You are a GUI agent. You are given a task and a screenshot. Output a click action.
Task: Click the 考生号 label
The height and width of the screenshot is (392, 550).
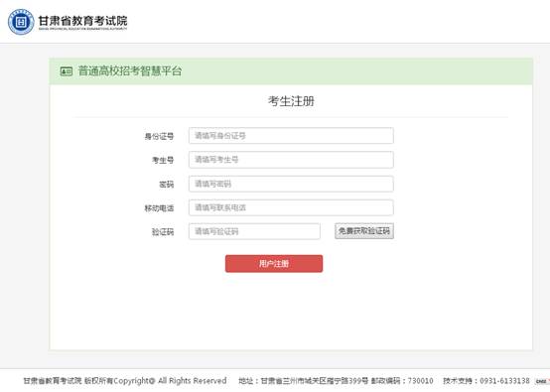[x=163, y=160]
